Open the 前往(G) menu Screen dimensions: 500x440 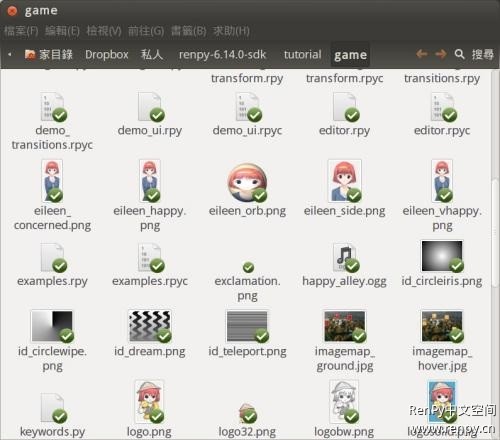point(146,31)
